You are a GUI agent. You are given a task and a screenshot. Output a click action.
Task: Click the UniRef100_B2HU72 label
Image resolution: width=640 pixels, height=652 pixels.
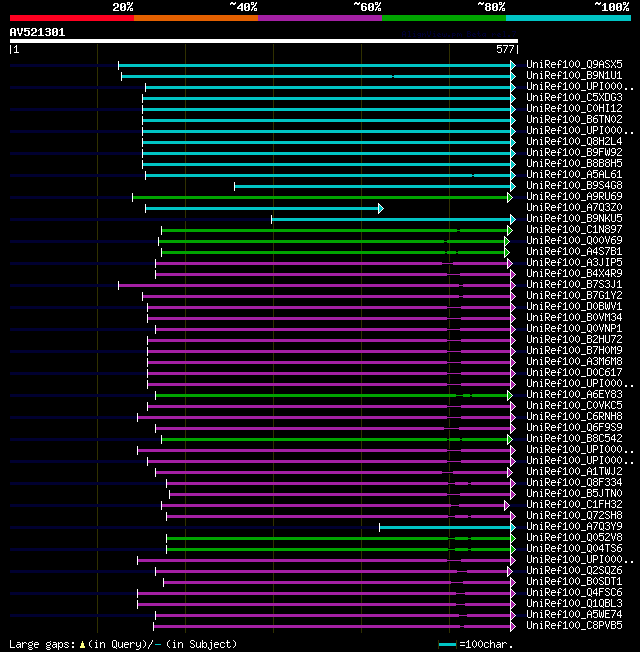coord(574,339)
